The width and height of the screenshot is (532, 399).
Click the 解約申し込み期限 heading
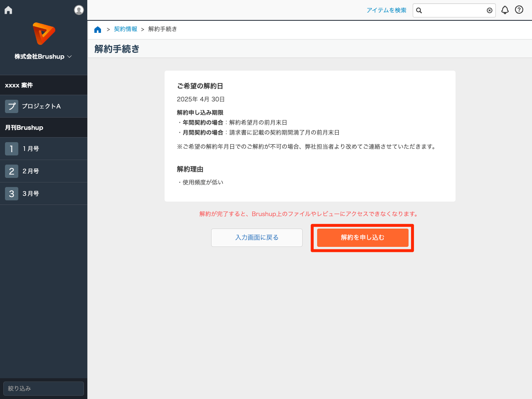click(x=200, y=113)
